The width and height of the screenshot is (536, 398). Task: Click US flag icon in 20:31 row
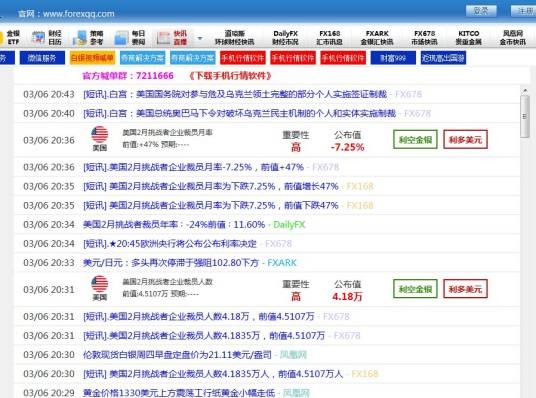100,284
